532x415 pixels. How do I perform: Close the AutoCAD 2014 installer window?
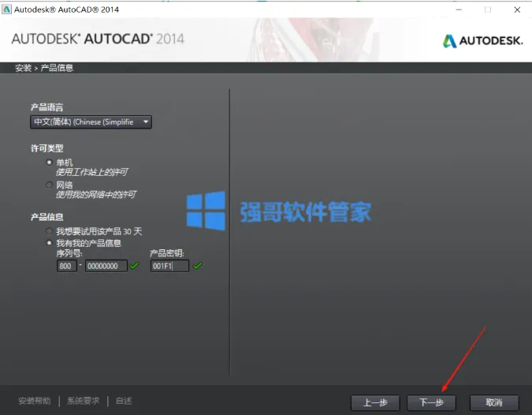[517, 9]
